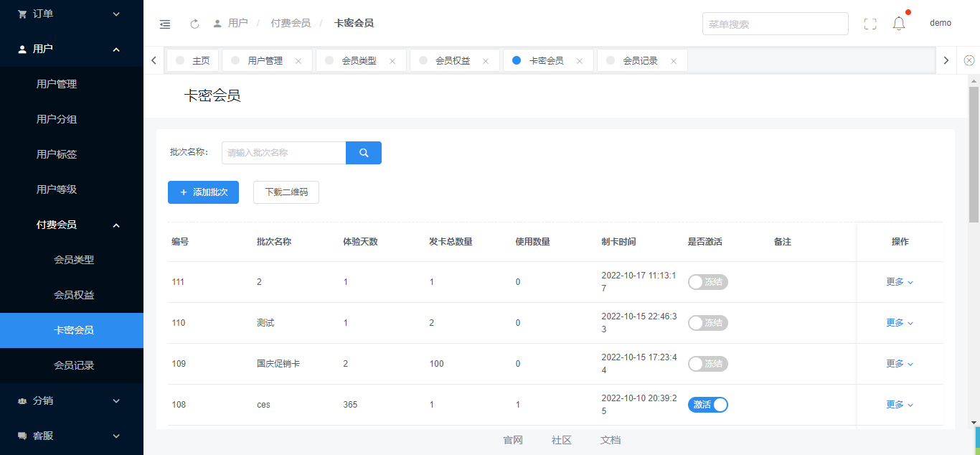This screenshot has height=455, width=980.
Task: Click the 下载二维码 button
Action: tap(286, 192)
